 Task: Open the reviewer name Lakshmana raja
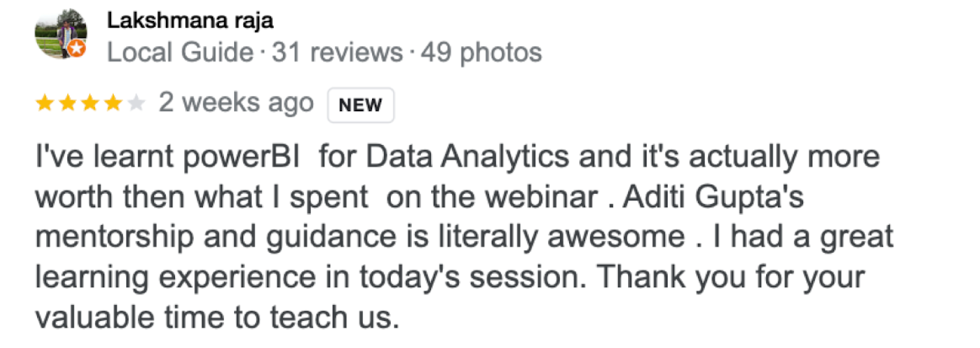click(190, 21)
